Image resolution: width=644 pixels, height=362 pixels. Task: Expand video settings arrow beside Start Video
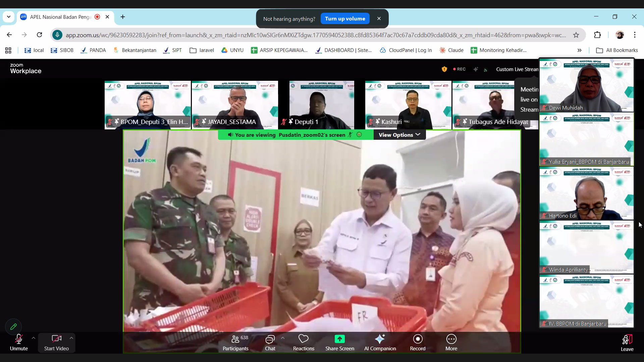[71, 338]
